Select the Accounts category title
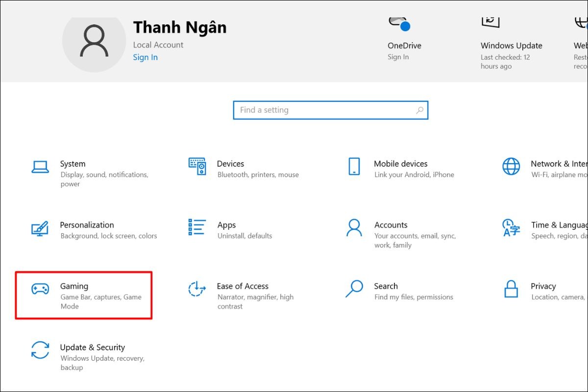This screenshot has height=392, width=588. tap(391, 225)
